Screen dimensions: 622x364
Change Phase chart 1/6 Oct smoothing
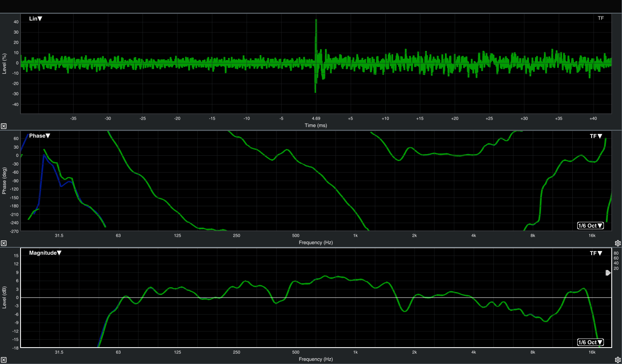point(590,226)
